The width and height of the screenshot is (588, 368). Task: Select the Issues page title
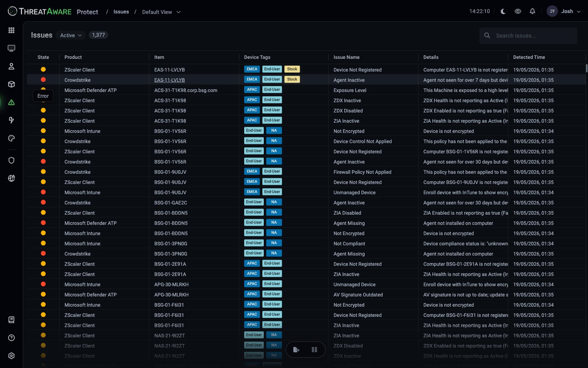[x=42, y=35]
